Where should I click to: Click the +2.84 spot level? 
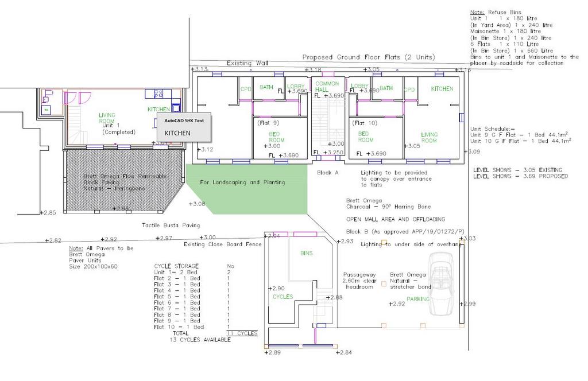click(x=344, y=352)
